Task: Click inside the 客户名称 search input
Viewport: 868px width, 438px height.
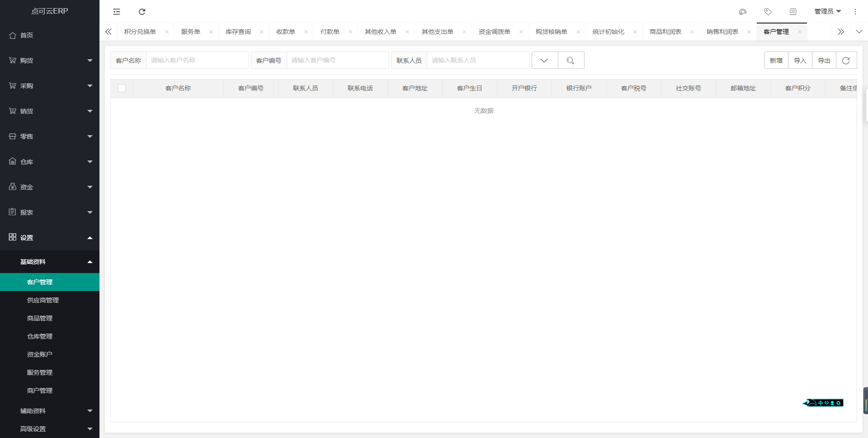Action: click(198, 60)
